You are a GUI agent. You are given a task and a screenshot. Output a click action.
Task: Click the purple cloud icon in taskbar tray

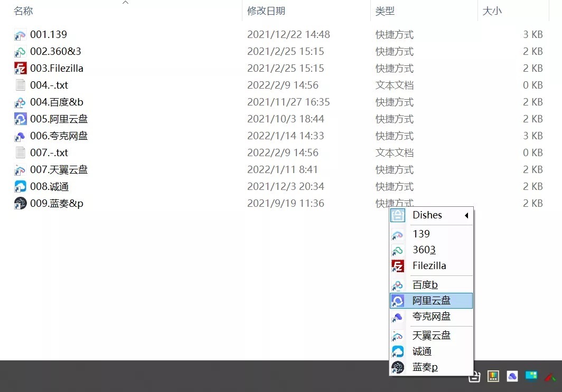point(512,376)
